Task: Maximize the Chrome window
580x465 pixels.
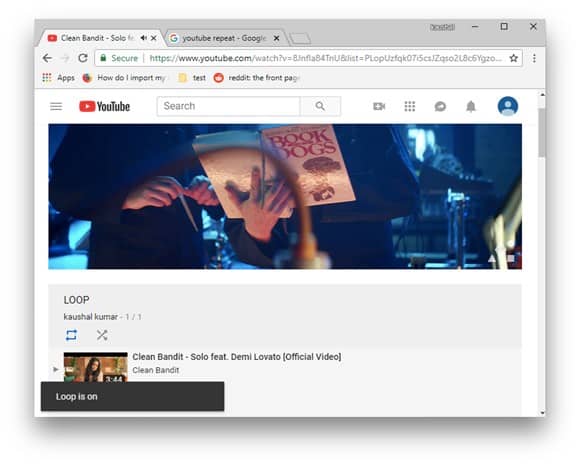Action: pos(504,27)
